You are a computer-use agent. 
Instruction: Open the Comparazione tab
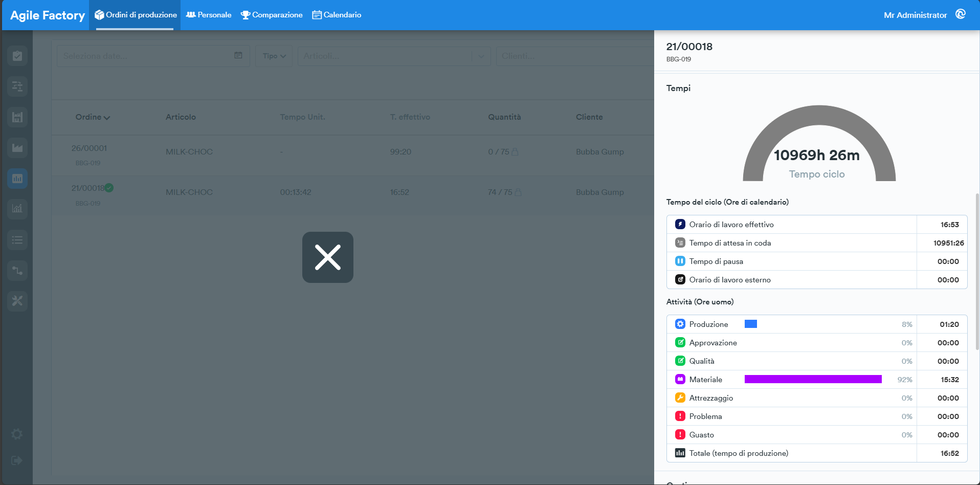click(272, 15)
